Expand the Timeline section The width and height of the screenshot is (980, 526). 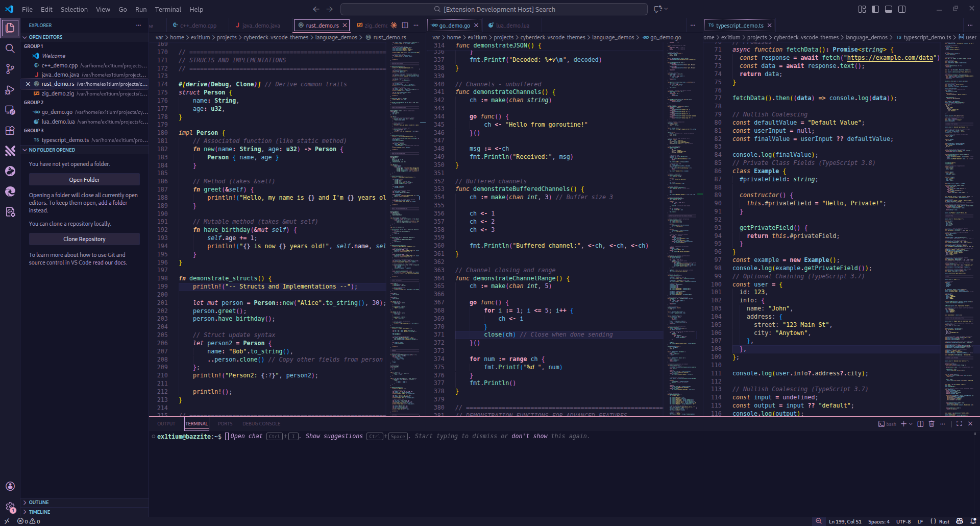pos(40,512)
